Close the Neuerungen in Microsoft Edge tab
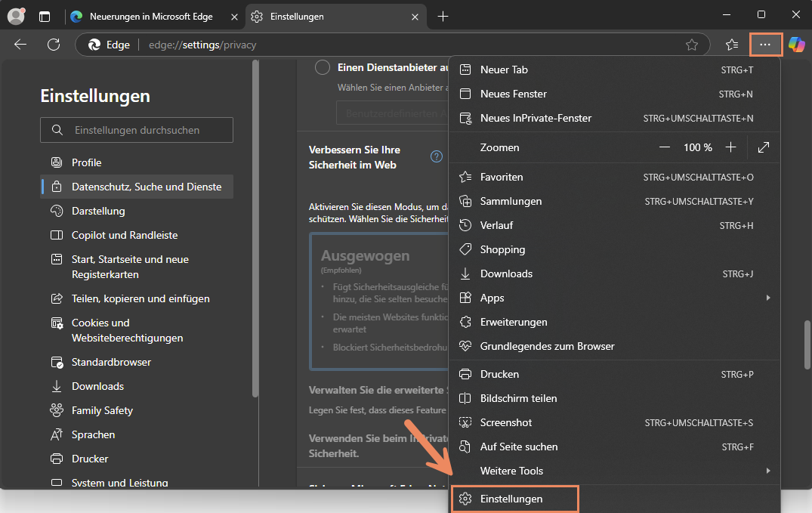The height and width of the screenshot is (513, 812). pyautogui.click(x=234, y=17)
